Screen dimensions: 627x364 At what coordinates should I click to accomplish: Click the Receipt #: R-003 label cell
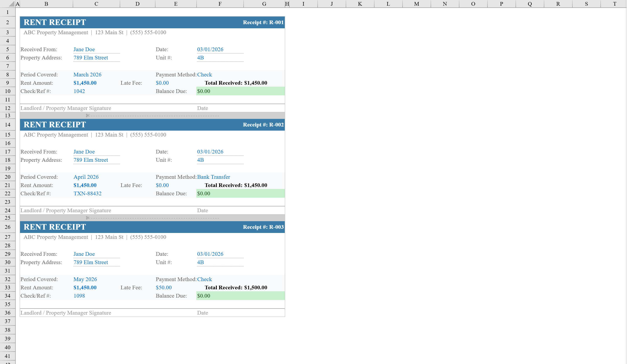pos(263,227)
